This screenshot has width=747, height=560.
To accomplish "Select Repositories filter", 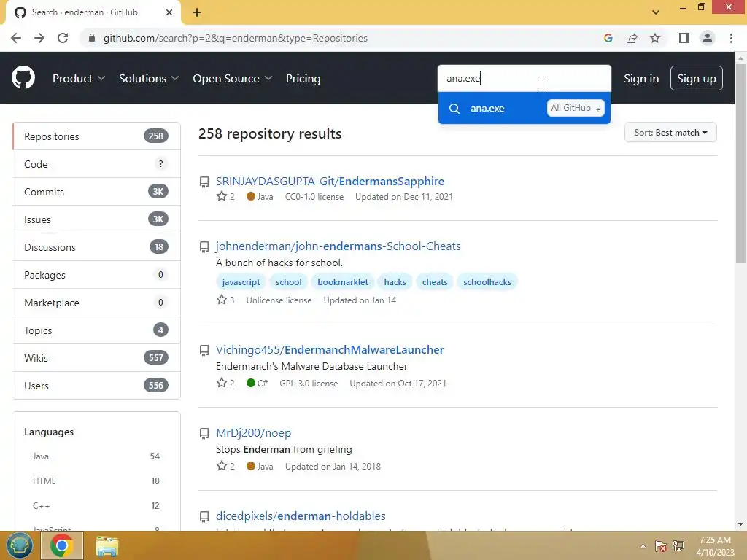I will 96,136.
